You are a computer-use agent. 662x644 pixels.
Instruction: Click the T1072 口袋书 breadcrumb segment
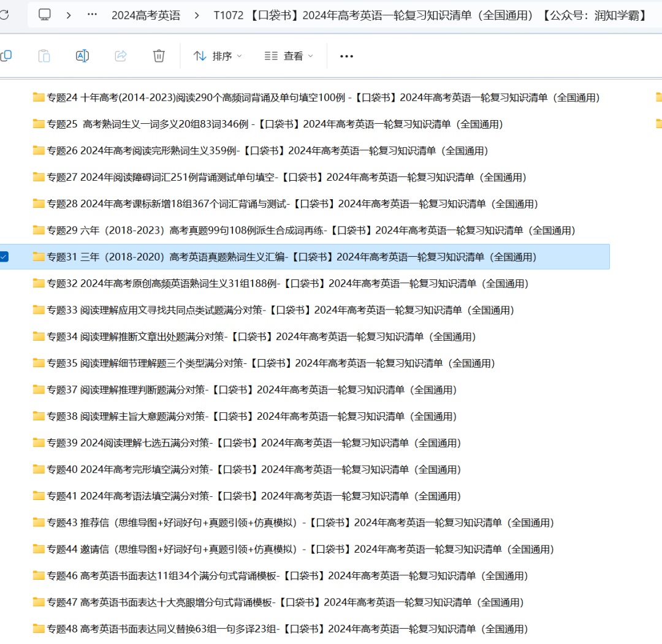(x=430, y=15)
